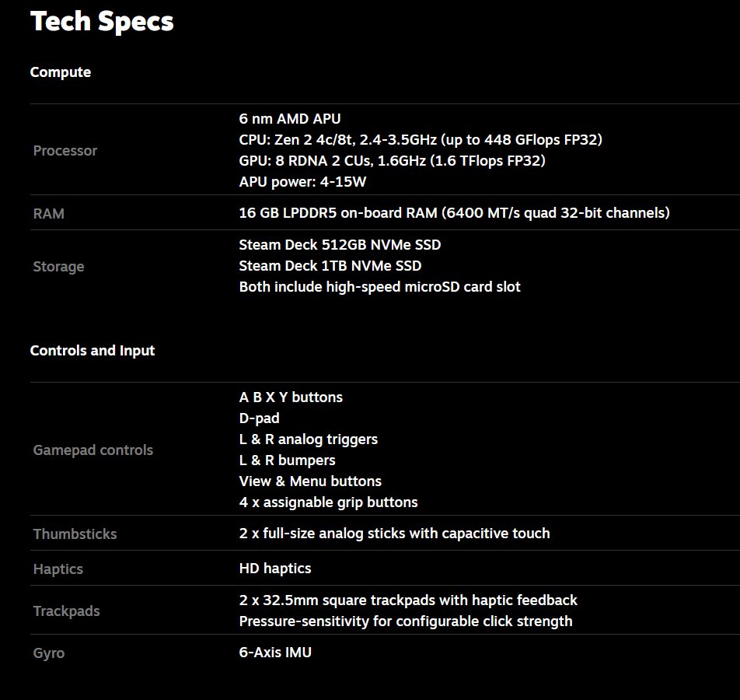Click the HD haptics value text
Screen dimensions: 740x700
click(275, 569)
